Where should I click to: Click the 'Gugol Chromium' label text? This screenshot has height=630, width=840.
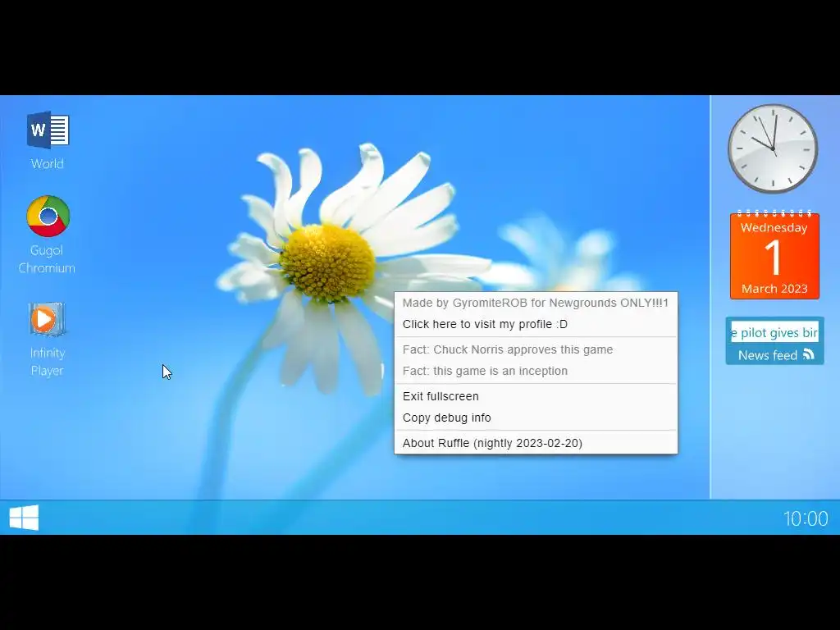[47, 259]
